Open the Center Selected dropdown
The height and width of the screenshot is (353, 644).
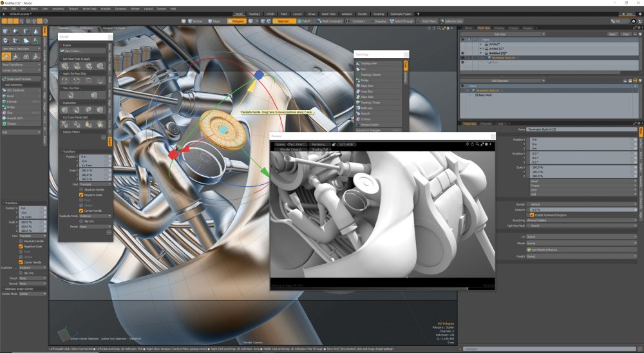click(x=21, y=70)
